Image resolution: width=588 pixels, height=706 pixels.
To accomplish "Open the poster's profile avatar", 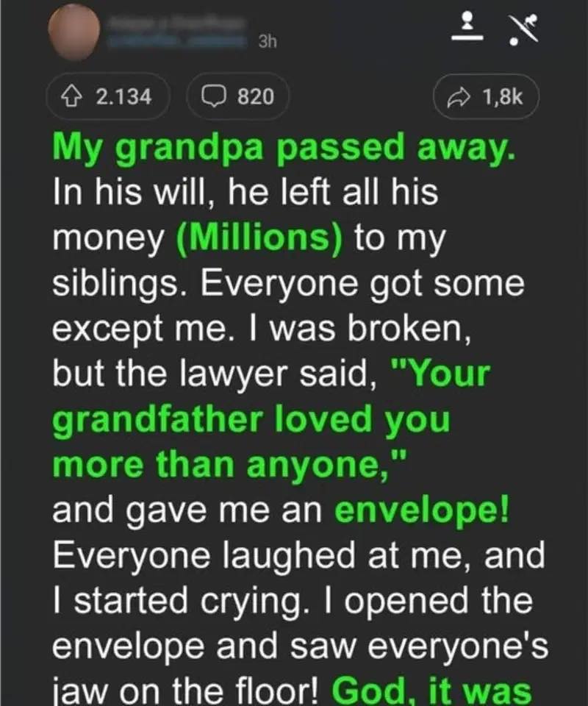I will click(x=73, y=31).
